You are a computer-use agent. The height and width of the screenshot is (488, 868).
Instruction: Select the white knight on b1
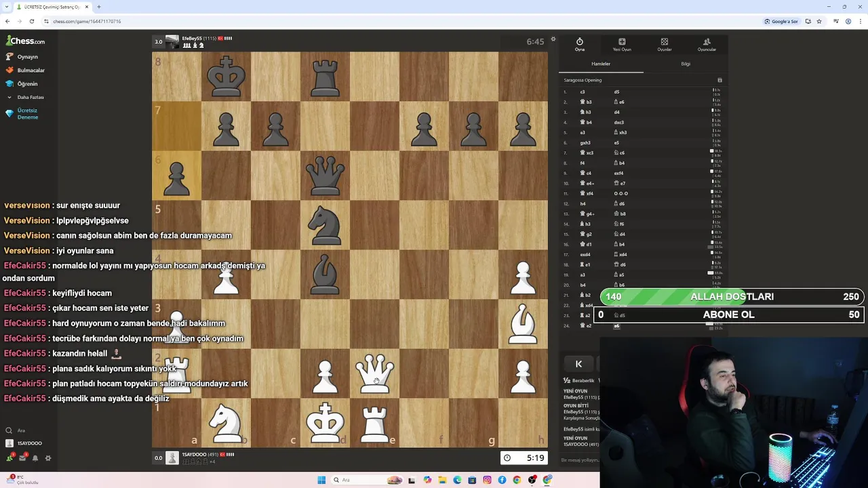point(226,423)
